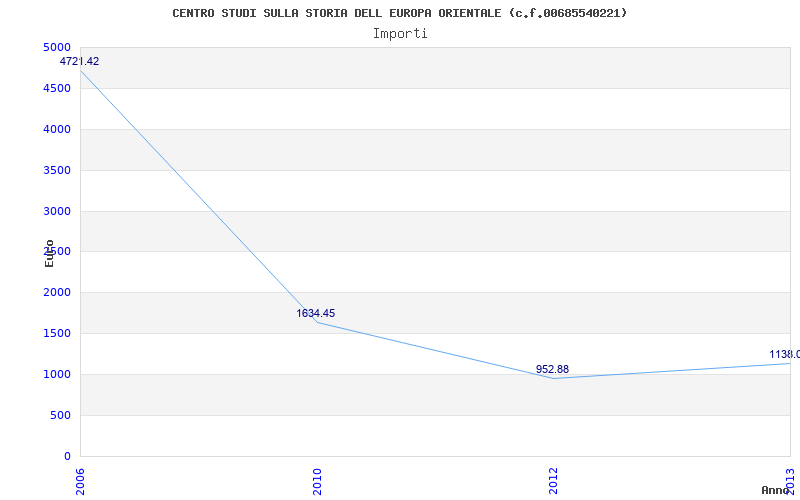800x500 pixels.
Task: Click the 1634.45 data point label
Action: (x=316, y=313)
